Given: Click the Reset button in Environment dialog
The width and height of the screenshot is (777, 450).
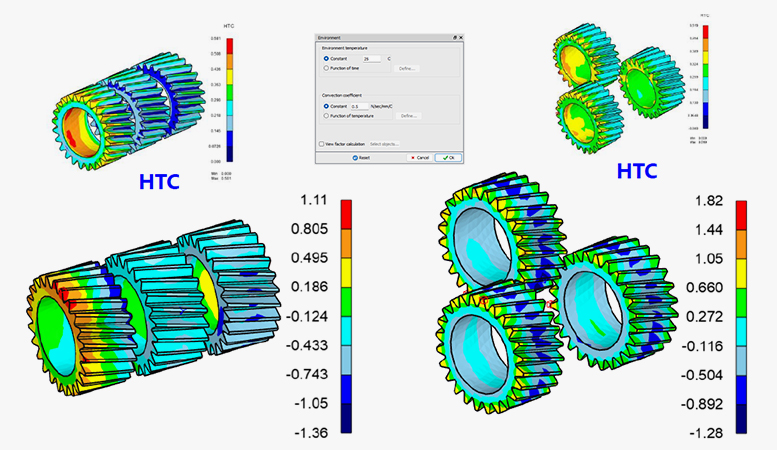Looking at the screenshot, I should coord(361,157).
